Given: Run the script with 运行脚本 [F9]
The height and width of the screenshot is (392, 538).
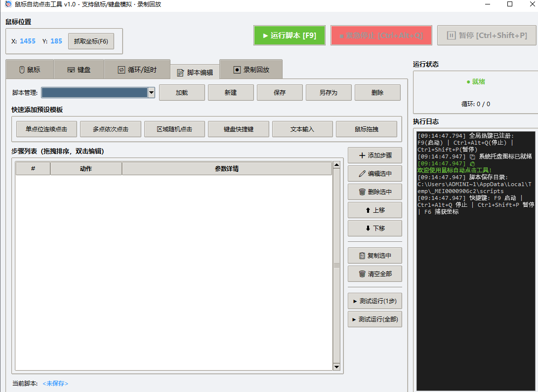Looking at the screenshot, I should coord(289,36).
